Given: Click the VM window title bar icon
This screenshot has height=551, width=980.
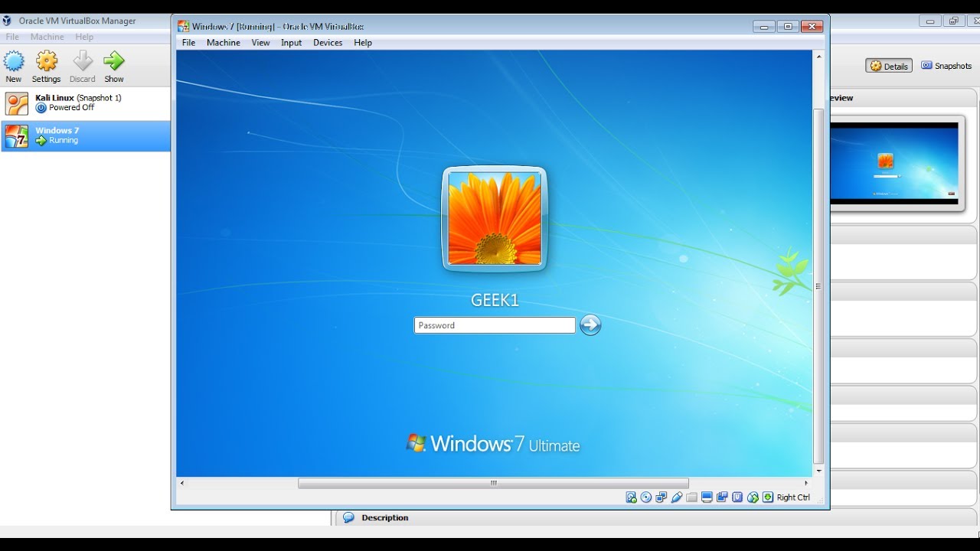Looking at the screenshot, I should (183, 26).
